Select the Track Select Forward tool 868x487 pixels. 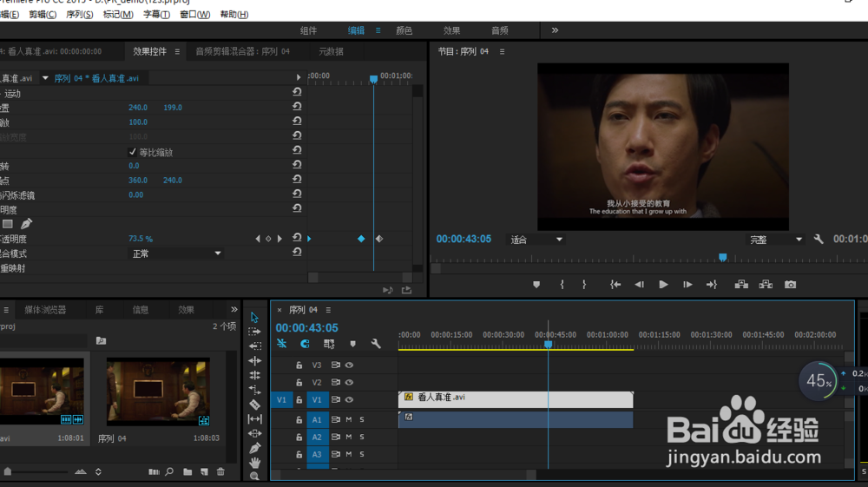pos(254,332)
